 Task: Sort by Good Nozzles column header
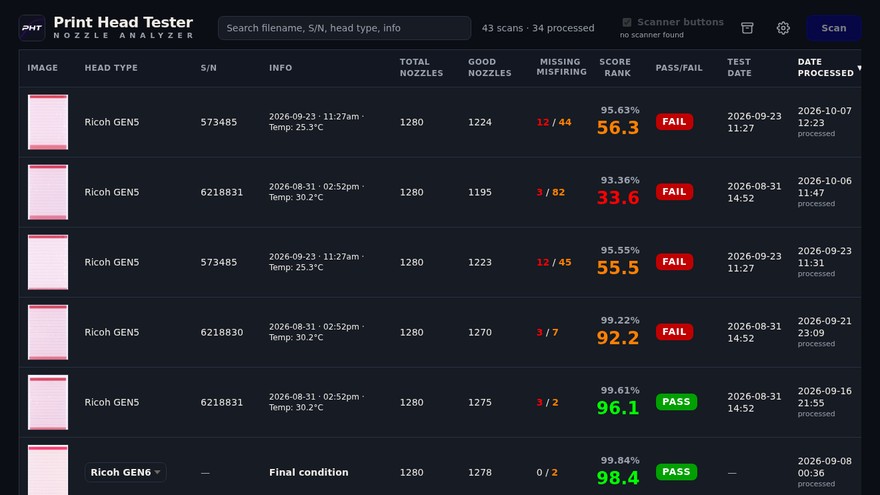click(x=489, y=67)
